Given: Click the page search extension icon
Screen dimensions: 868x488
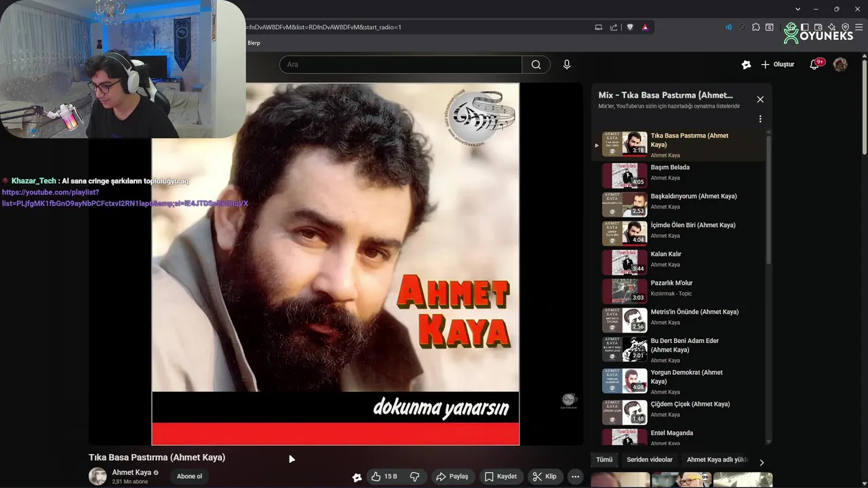Looking at the screenshot, I should click(770, 27).
